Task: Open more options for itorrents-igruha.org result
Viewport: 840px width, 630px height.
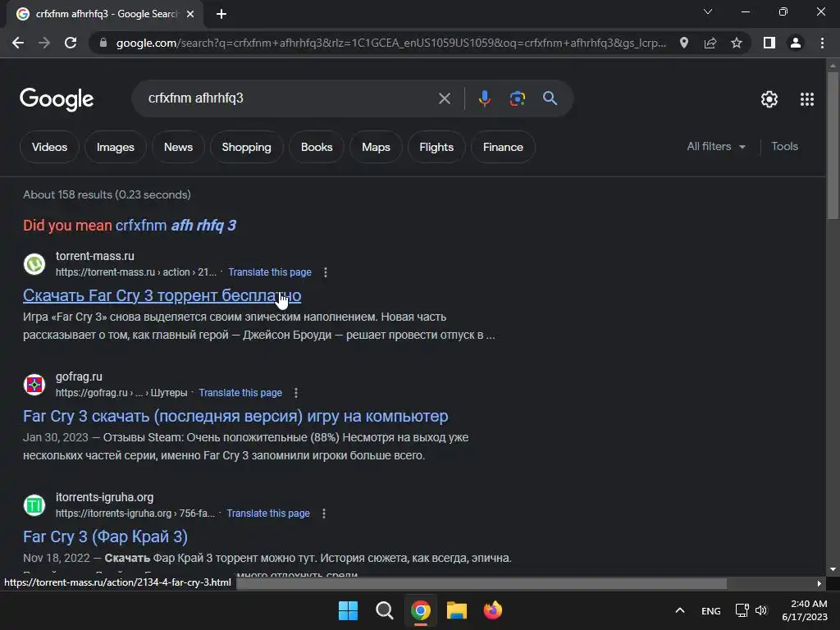Action: coord(323,514)
